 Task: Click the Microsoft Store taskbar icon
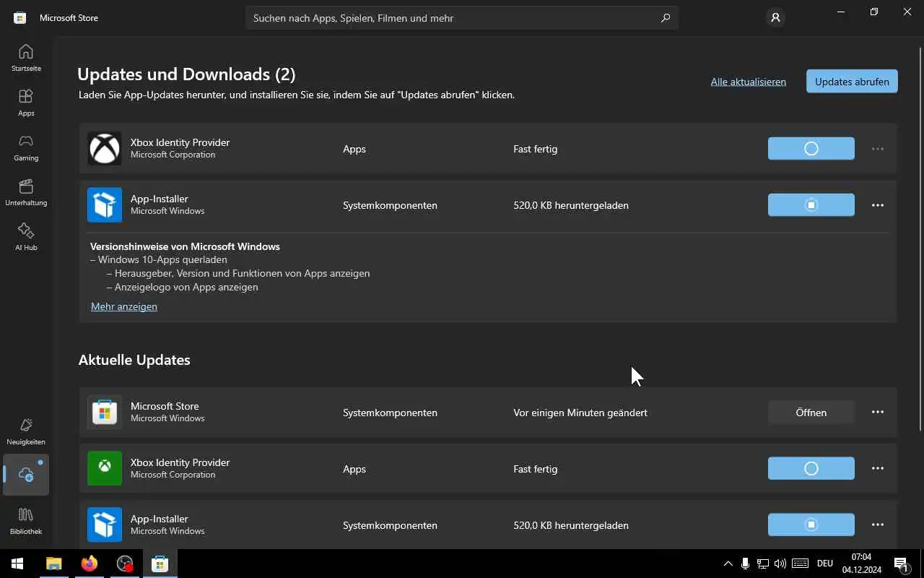pyautogui.click(x=160, y=564)
